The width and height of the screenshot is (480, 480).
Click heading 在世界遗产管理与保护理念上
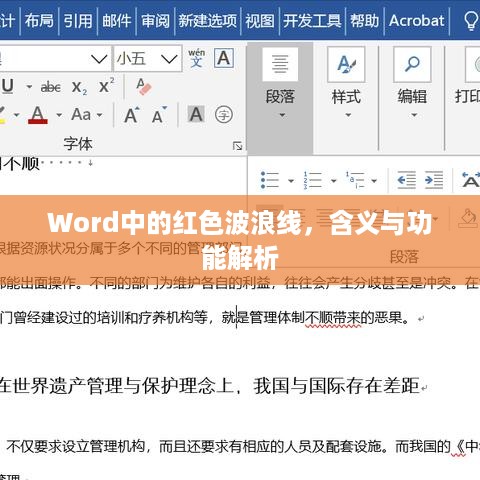(x=118, y=386)
